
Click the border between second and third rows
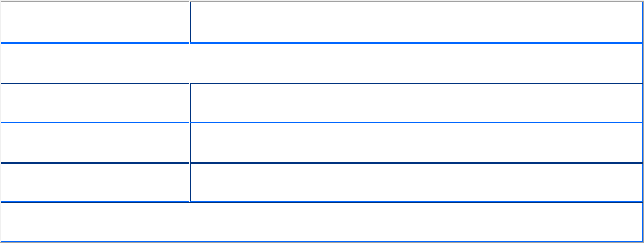[x=321, y=83]
